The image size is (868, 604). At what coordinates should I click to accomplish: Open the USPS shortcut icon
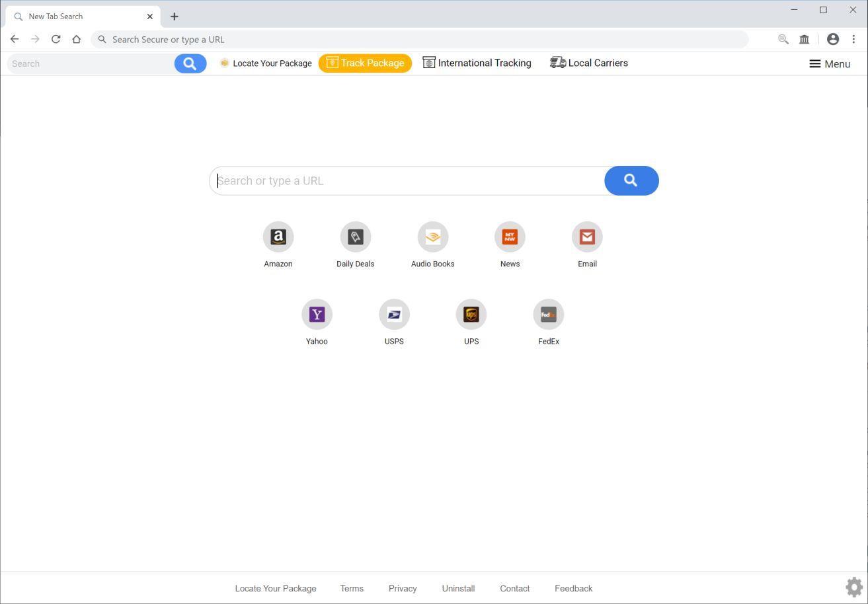pos(394,315)
